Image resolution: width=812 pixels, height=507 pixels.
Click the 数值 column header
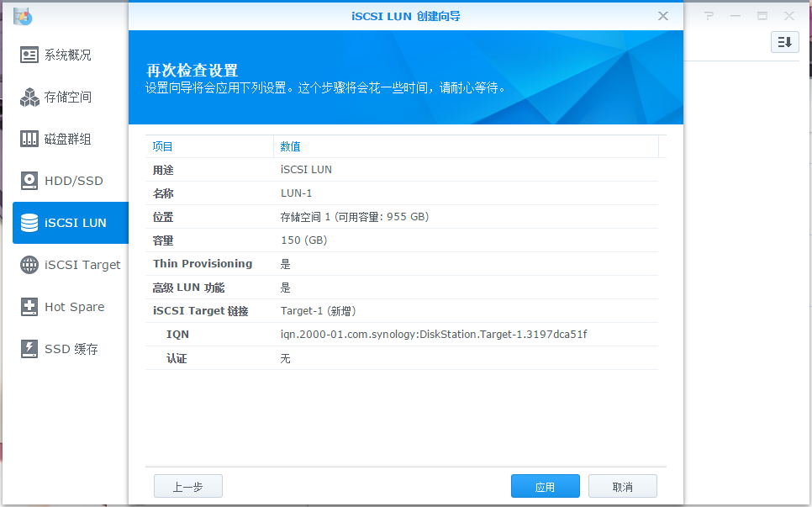coord(466,146)
